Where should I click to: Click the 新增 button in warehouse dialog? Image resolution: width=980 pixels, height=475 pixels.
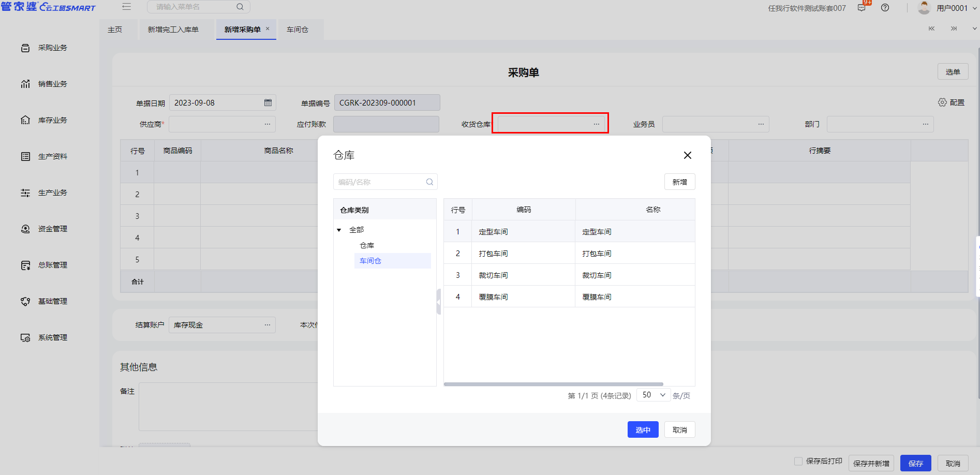pyautogui.click(x=679, y=182)
